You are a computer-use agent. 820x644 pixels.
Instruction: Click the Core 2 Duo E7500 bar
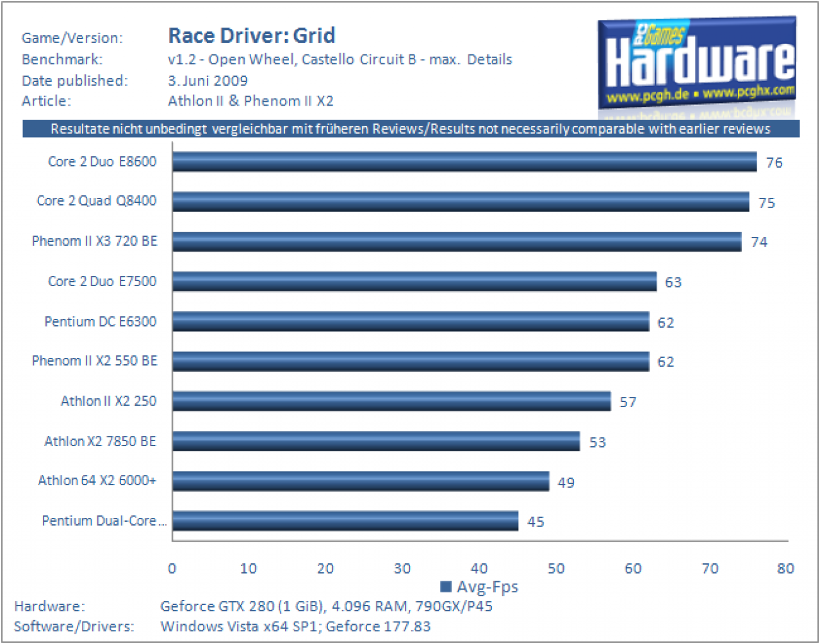[x=414, y=281]
